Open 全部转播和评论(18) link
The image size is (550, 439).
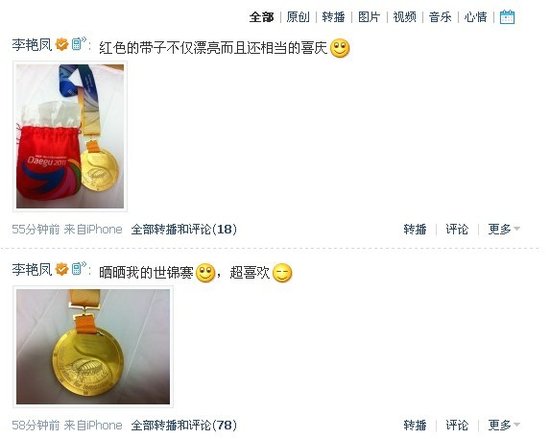[x=184, y=229]
